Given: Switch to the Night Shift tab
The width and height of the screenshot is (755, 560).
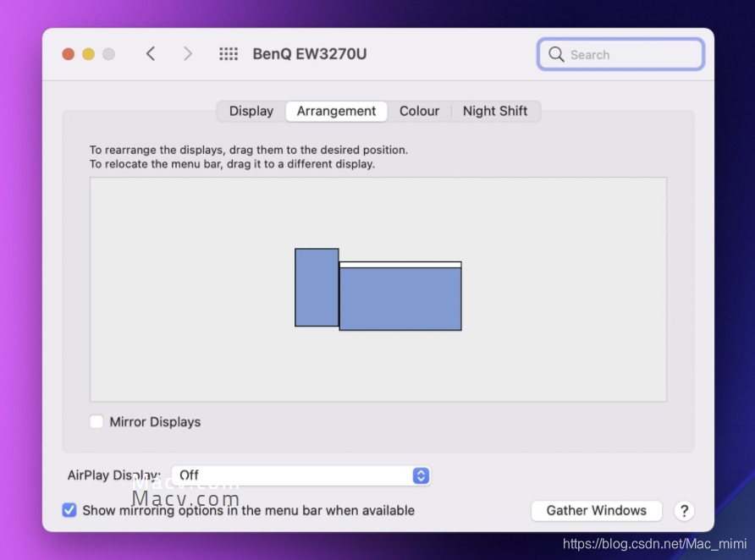Looking at the screenshot, I should click(495, 111).
